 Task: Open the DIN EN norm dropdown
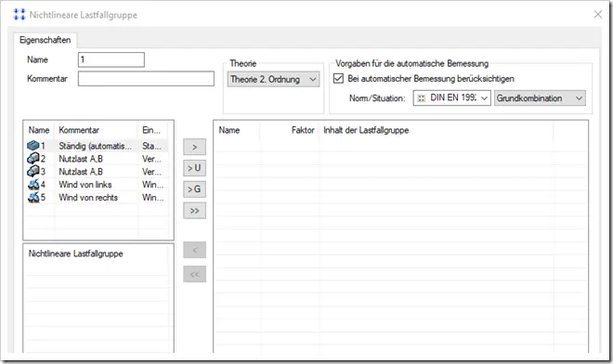point(452,98)
